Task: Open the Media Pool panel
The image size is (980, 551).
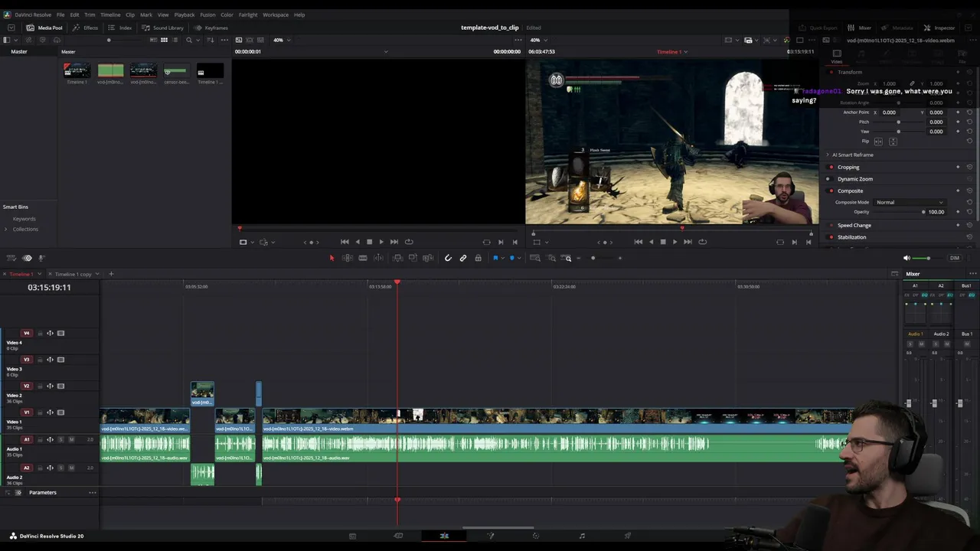Action: pos(44,28)
